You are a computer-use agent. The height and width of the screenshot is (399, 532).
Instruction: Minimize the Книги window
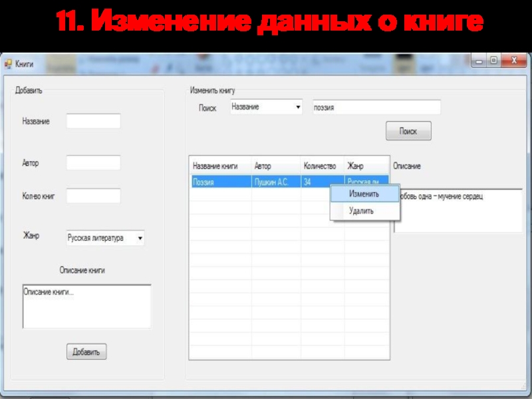pos(479,61)
